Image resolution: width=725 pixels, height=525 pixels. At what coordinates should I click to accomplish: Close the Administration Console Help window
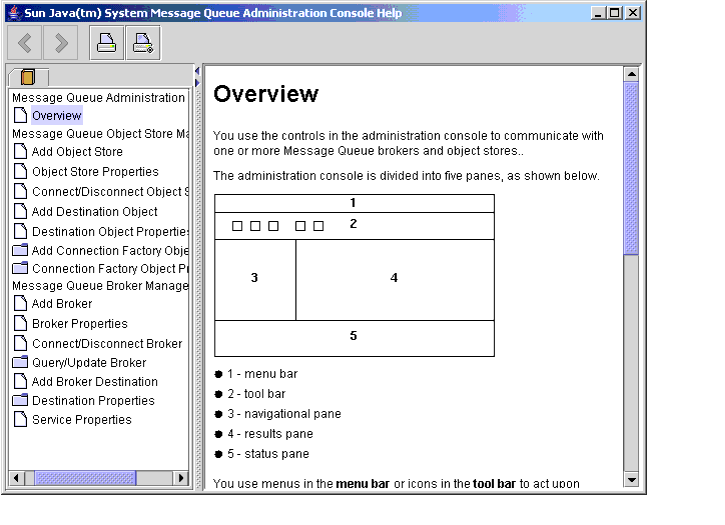pos(633,13)
